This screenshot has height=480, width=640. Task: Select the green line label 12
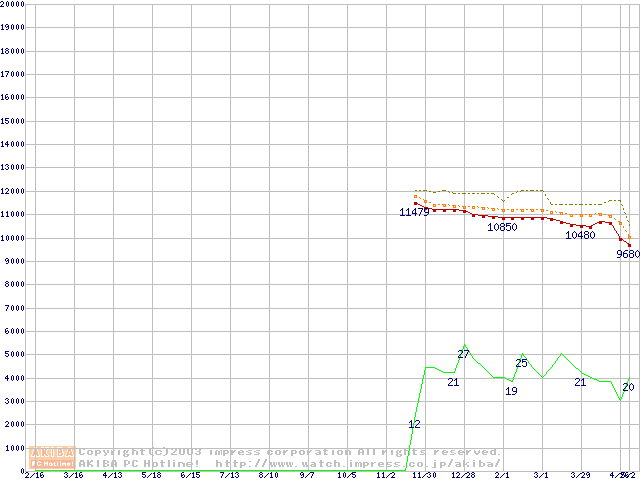pyautogui.click(x=414, y=424)
